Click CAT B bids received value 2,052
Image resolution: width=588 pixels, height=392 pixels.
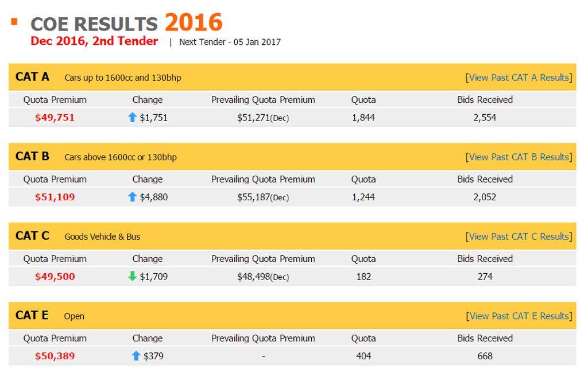[485, 197]
